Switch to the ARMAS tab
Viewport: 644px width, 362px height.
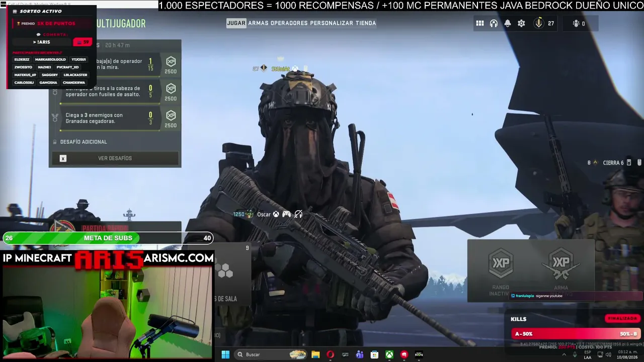pos(259,23)
